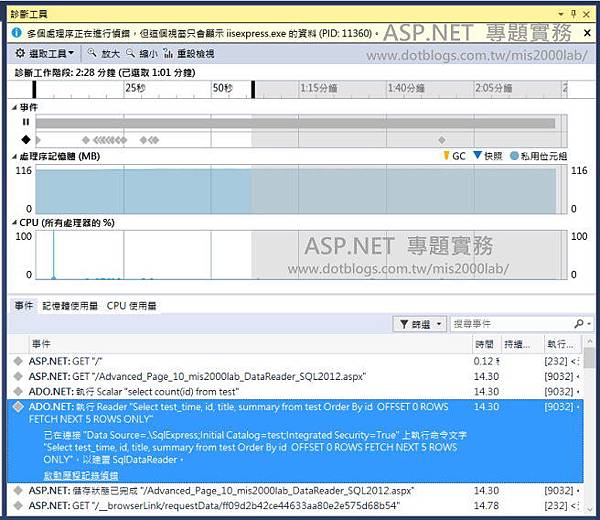Select the ADO.NET Scalar select count(id) event
The image size is (600, 520).
(295, 392)
